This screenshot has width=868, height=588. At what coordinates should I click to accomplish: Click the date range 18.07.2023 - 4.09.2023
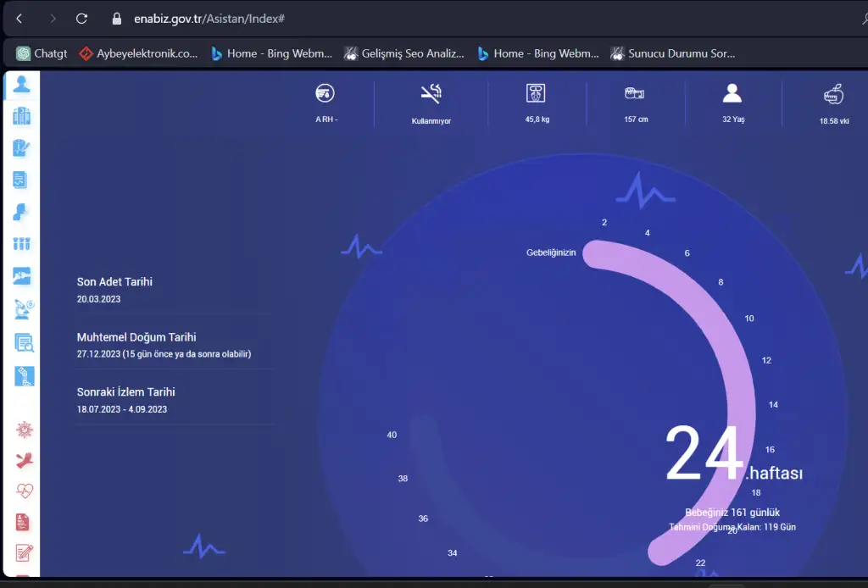tap(122, 409)
